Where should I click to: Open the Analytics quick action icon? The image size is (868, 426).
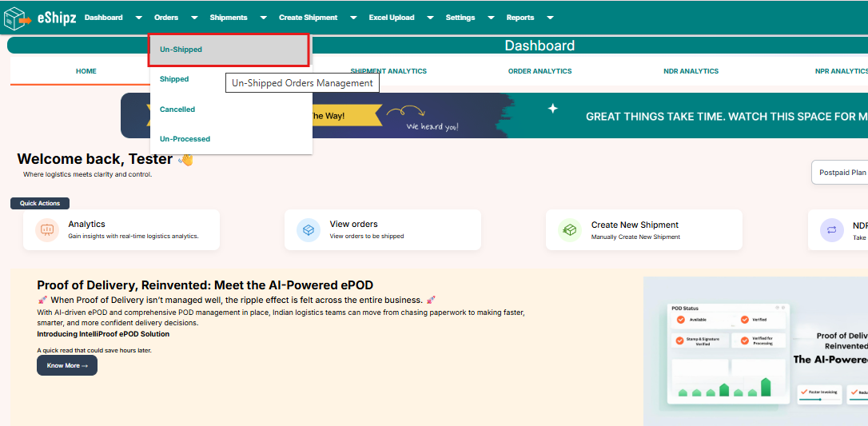pos(46,229)
